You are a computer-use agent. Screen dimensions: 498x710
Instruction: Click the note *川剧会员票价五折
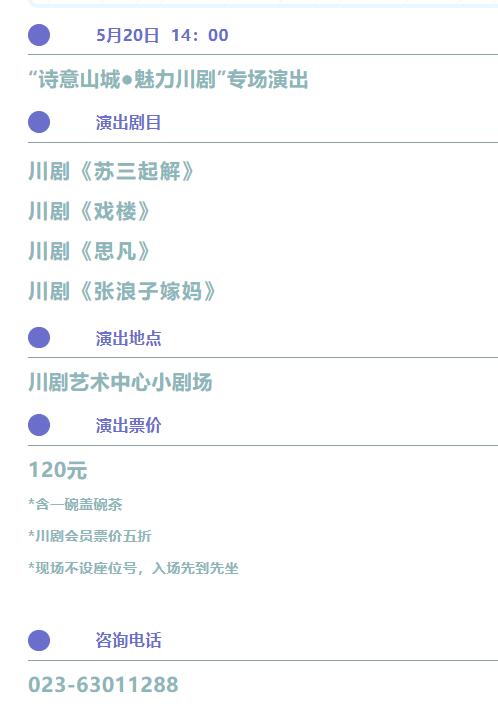(x=90, y=536)
